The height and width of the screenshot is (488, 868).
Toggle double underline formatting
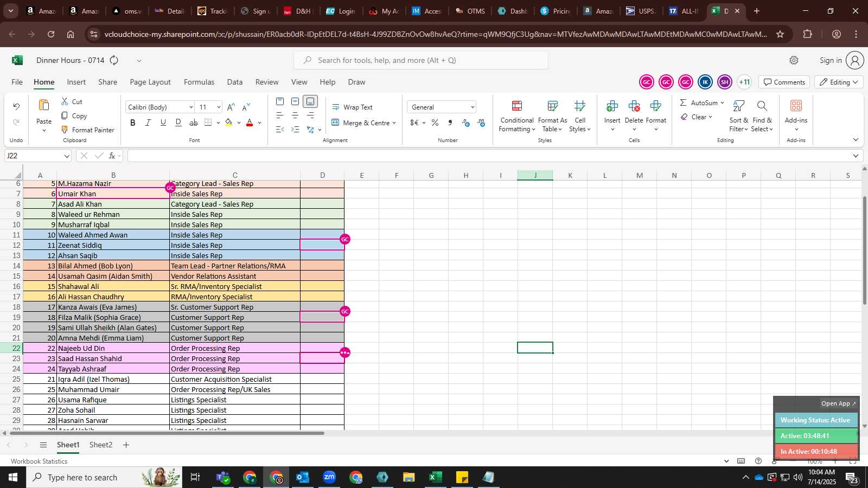point(178,123)
